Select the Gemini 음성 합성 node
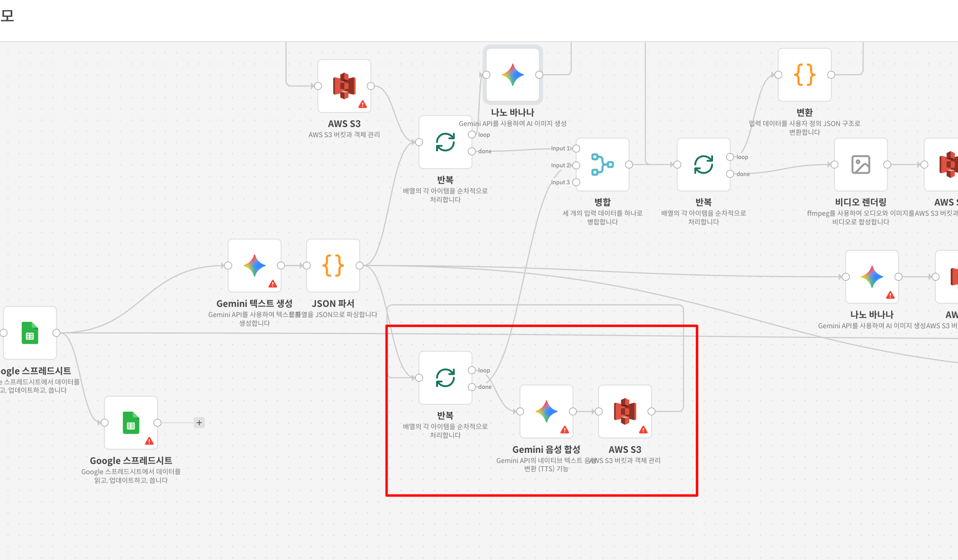Screen dimensions: 958x560 click(x=546, y=411)
